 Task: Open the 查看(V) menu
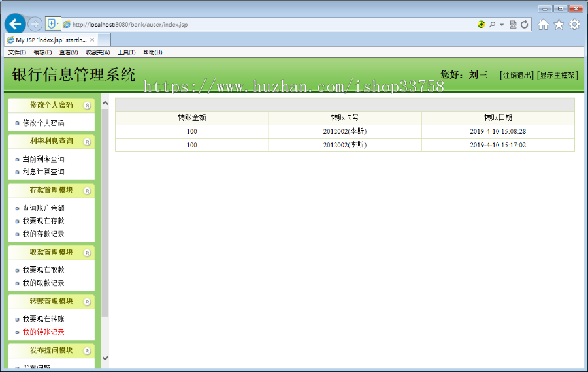[69, 52]
